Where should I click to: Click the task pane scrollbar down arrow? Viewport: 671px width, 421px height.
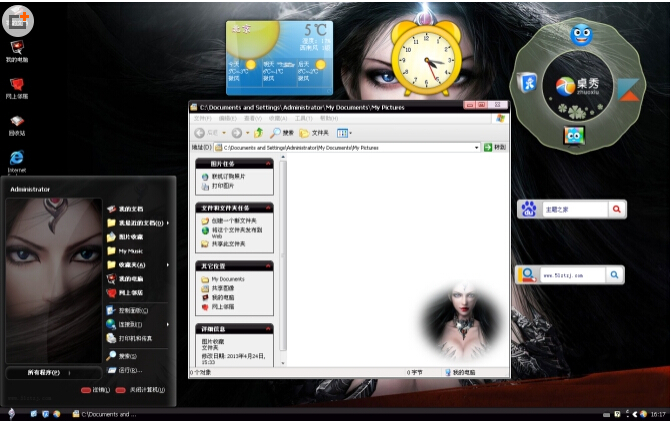click(283, 363)
